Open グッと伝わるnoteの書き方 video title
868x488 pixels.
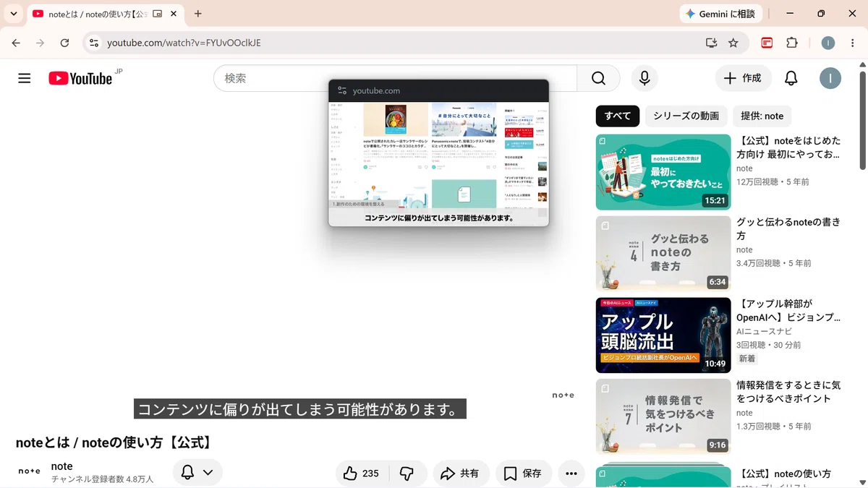(788, 229)
